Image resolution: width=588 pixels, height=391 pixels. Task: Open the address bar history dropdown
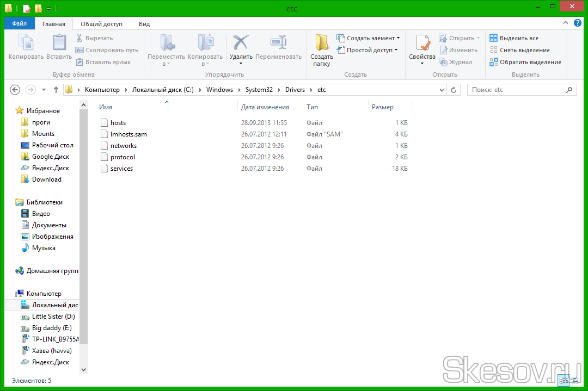440,90
